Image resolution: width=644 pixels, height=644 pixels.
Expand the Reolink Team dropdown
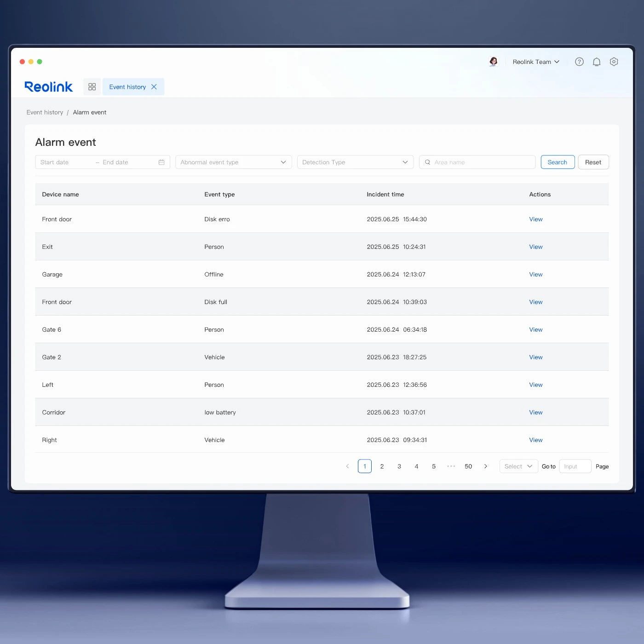coord(536,62)
